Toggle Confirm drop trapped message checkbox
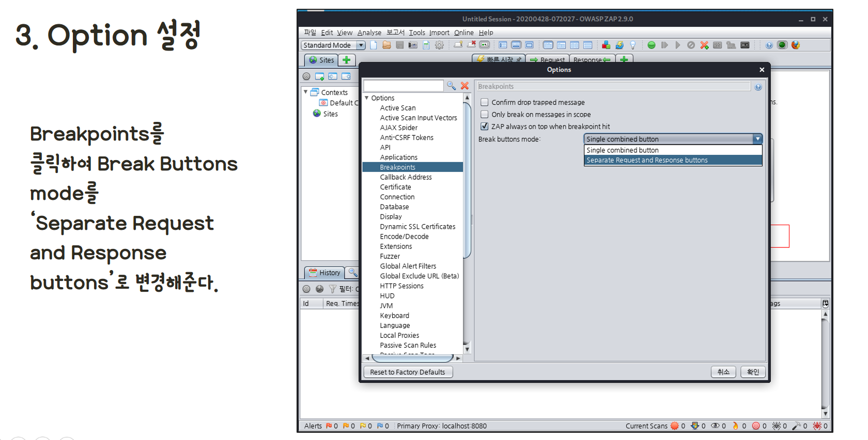 [484, 102]
